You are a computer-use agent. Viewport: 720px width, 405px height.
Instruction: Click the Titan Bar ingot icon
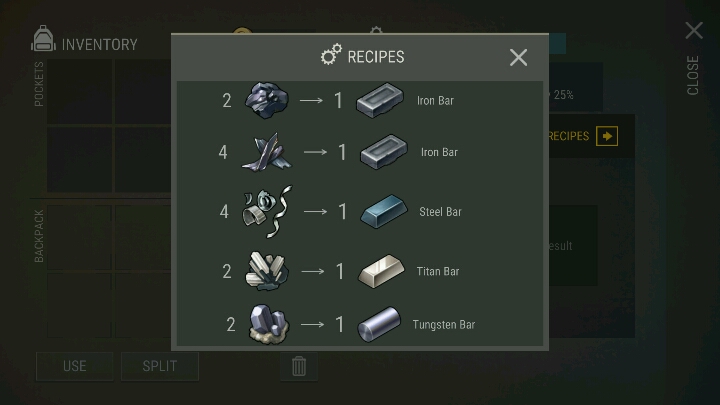click(381, 271)
